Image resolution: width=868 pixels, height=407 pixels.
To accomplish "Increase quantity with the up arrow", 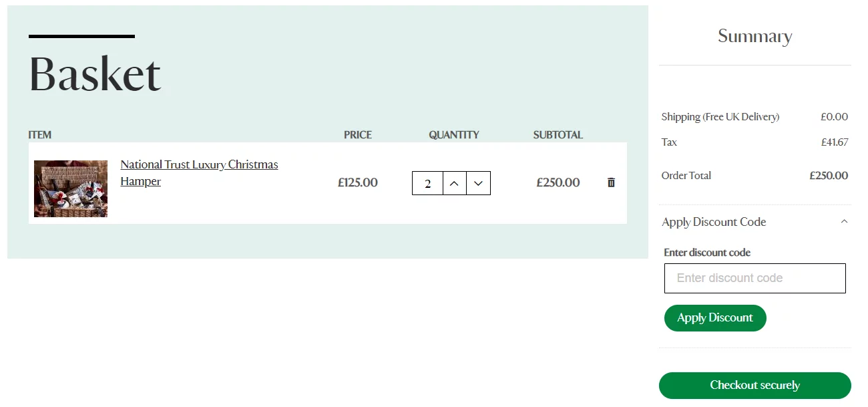I will 454,183.
